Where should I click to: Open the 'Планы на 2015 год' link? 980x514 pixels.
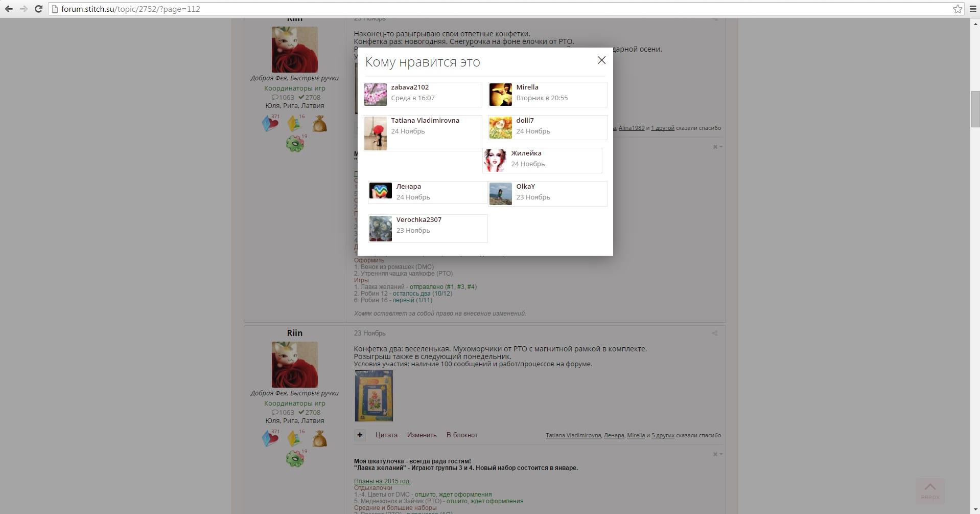click(x=382, y=481)
